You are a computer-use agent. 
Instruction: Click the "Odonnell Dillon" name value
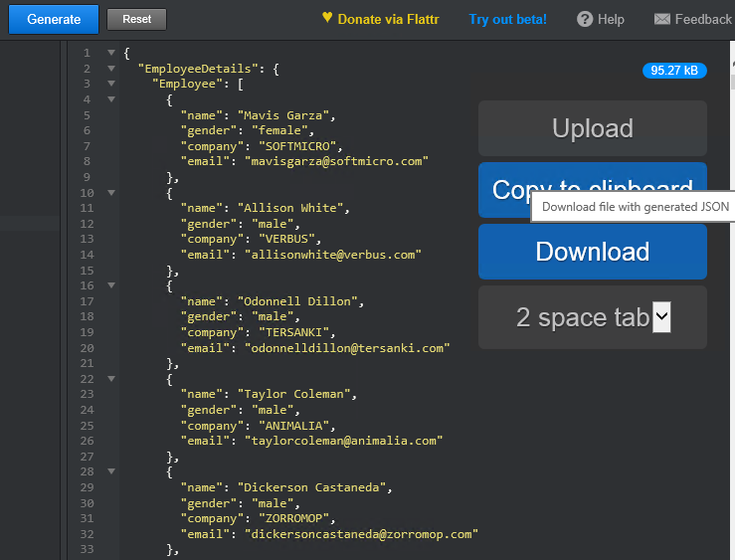pyautogui.click(x=296, y=301)
